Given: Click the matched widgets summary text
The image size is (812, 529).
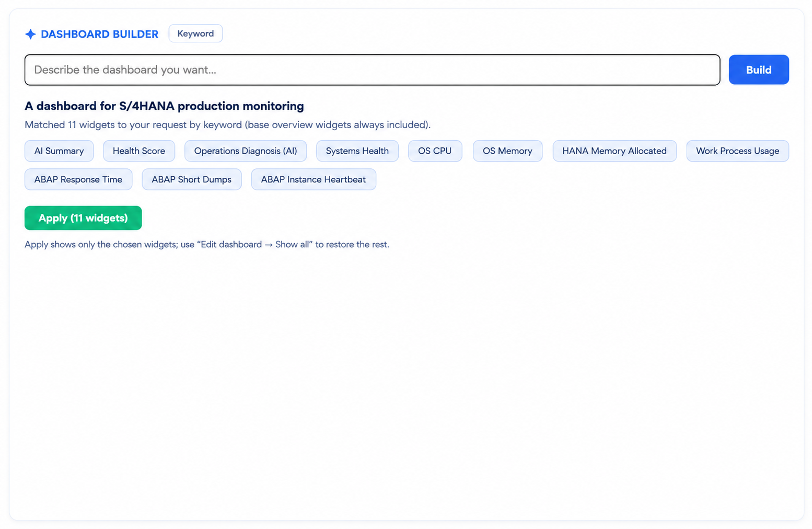Looking at the screenshot, I should click(x=228, y=125).
